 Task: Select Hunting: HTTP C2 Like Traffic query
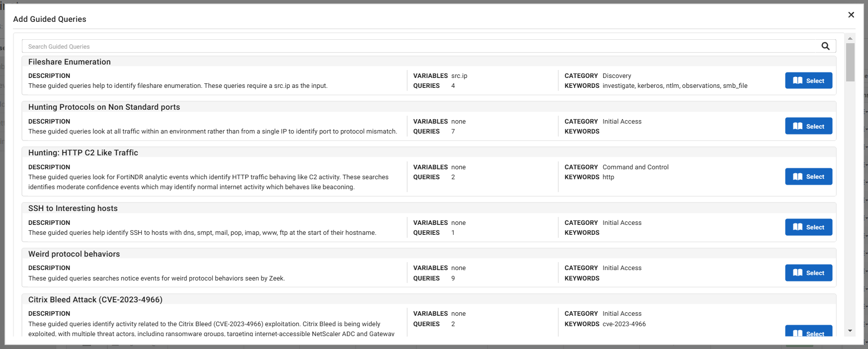pyautogui.click(x=808, y=177)
